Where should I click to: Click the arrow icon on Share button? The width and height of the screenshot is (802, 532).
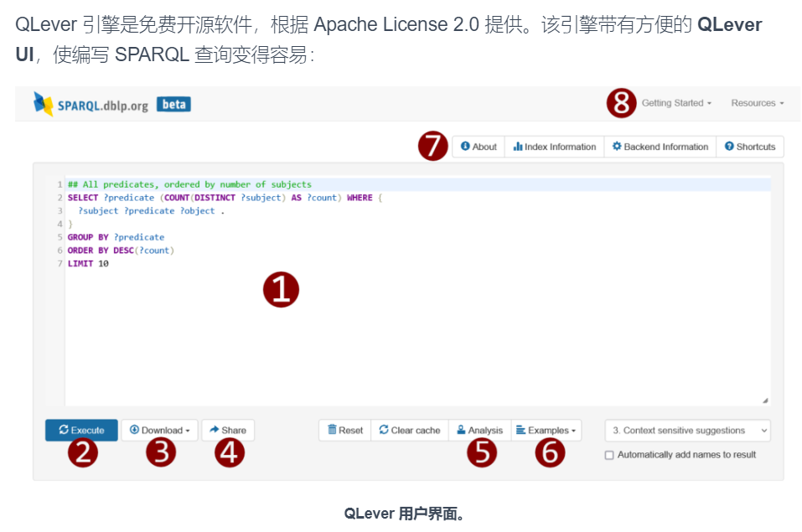215,430
